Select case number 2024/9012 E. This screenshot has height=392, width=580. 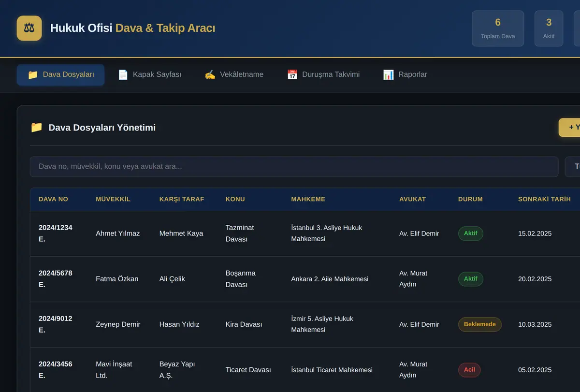coord(56,324)
